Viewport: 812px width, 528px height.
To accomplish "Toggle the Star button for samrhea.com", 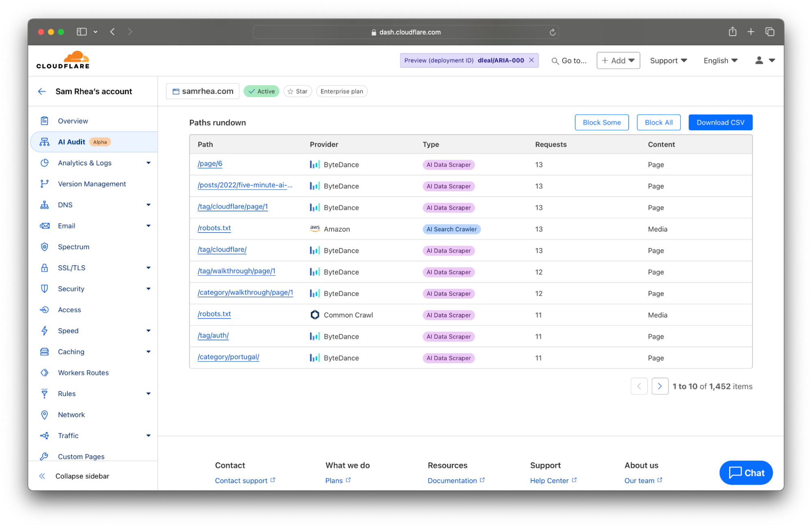I will 298,91.
